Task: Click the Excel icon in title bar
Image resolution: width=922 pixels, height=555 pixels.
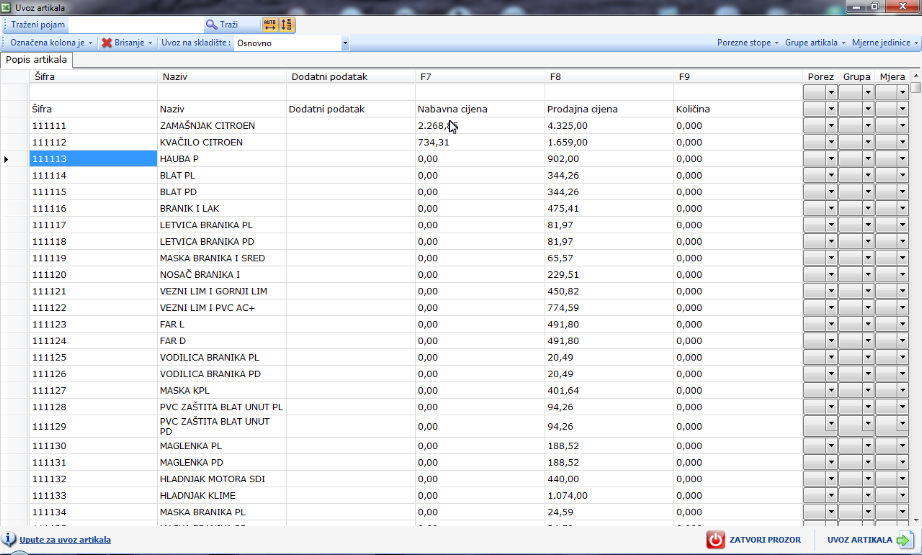Action: point(7,8)
